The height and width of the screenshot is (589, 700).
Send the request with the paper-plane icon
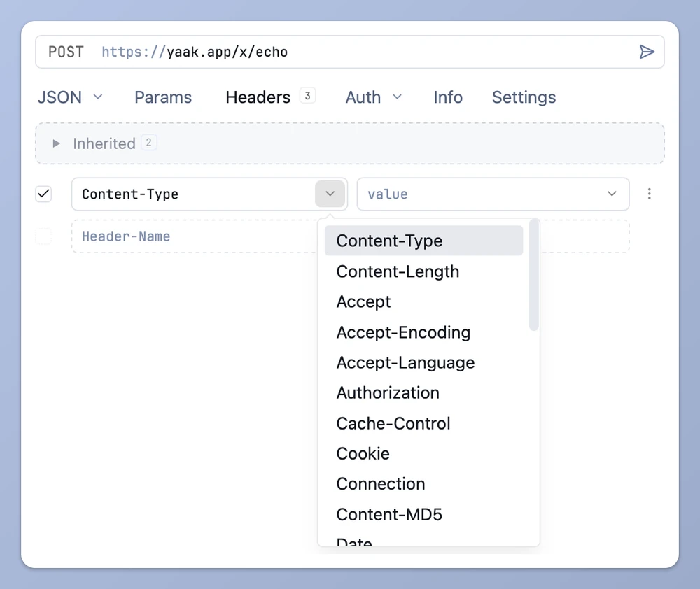tap(646, 52)
